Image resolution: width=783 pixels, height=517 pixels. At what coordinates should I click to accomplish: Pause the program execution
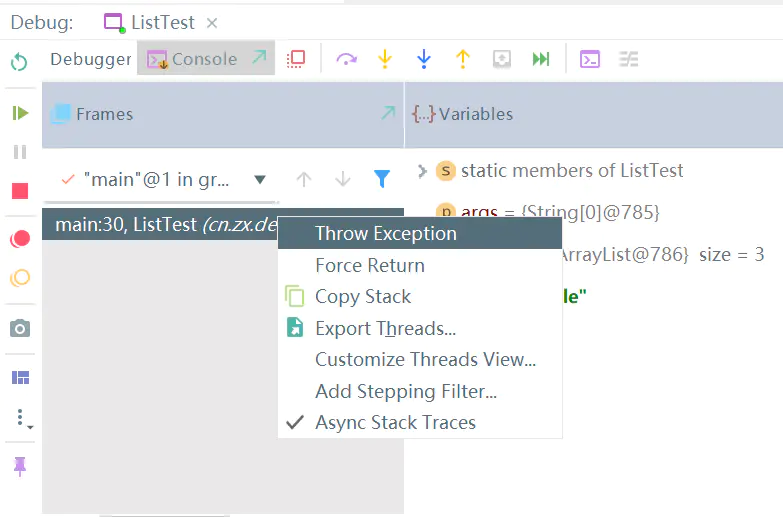pyautogui.click(x=20, y=152)
